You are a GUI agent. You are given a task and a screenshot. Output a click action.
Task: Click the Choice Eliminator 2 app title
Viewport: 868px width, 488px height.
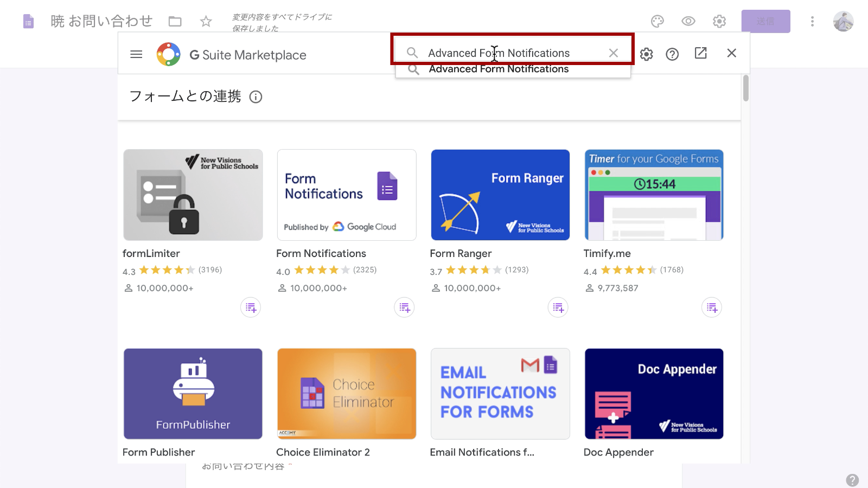(x=323, y=452)
